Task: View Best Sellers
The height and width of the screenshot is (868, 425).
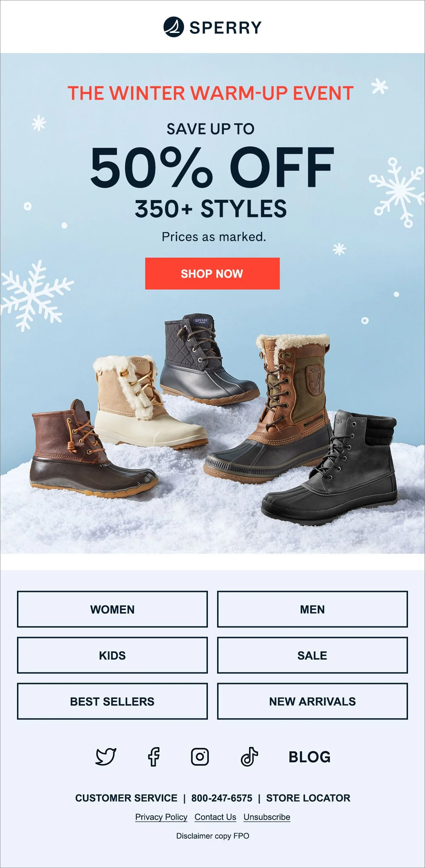Action: [112, 701]
